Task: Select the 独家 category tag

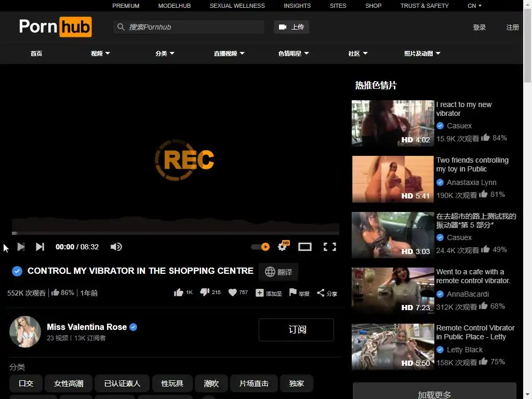Action: [x=297, y=383]
